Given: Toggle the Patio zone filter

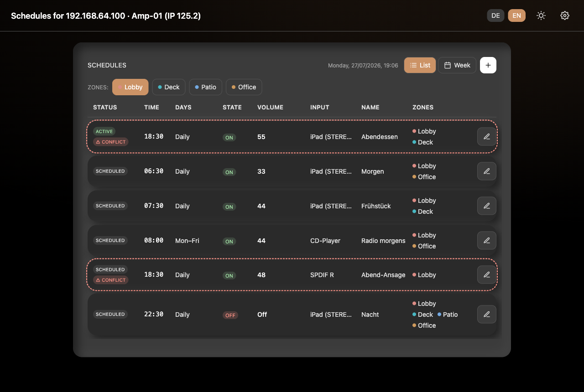Looking at the screenshot, I should pos(206,87).
